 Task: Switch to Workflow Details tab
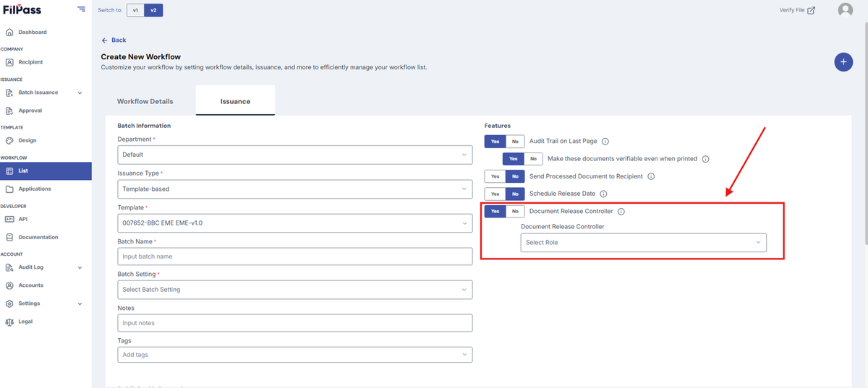[145, 101]
